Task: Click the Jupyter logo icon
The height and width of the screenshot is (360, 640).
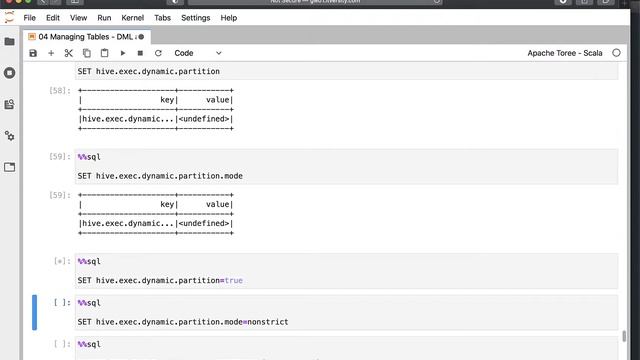Action: coord(9,18)
